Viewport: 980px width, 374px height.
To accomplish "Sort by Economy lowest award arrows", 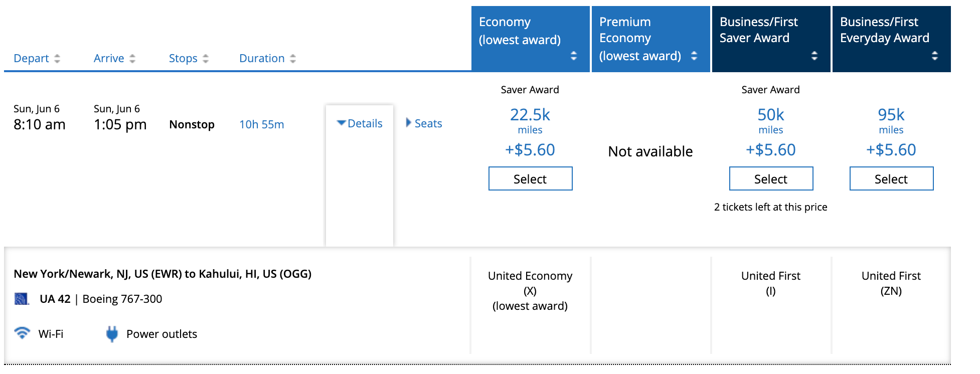I will (x=574, y=56).
